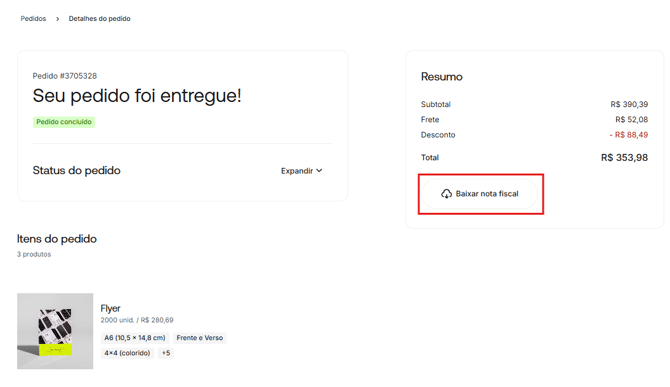Click the Seu pedido foi entregue! heading
670x387 pixels.
pos(137,96)
